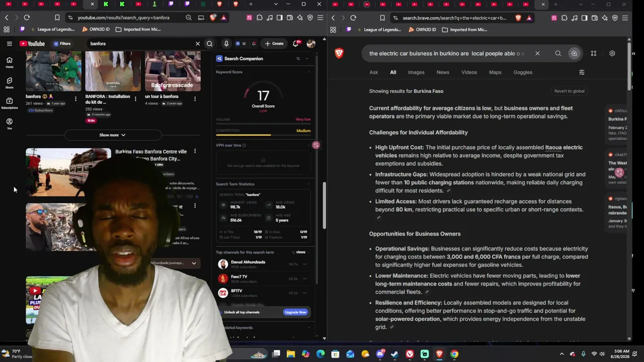
Task: Open the left browser's new tab button
Action: click(x=251, y=5)
